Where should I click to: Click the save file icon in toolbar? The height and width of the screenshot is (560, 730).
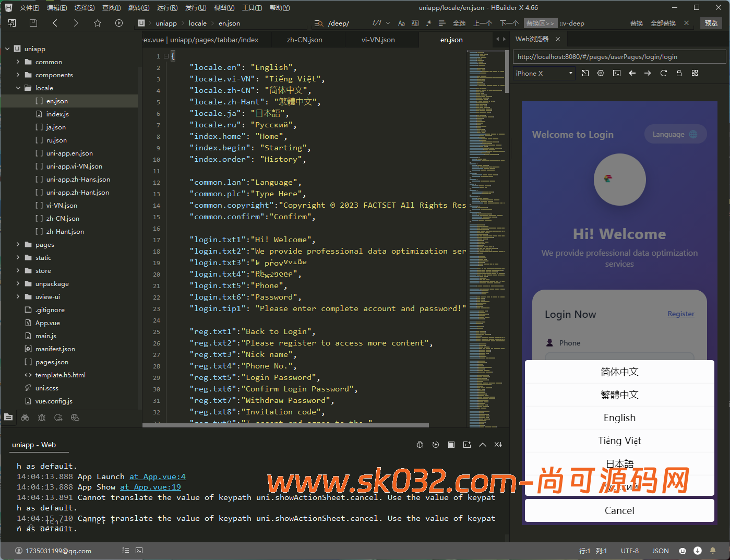point(33,23)
